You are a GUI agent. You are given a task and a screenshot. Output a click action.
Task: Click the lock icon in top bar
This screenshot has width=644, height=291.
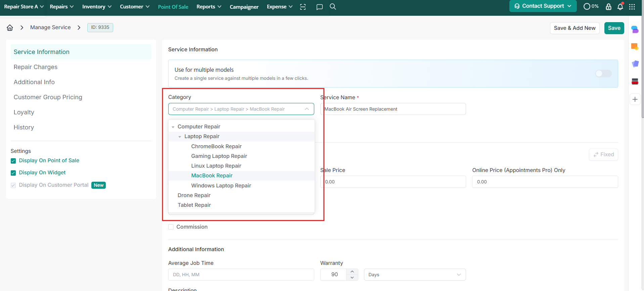[608, 7]
